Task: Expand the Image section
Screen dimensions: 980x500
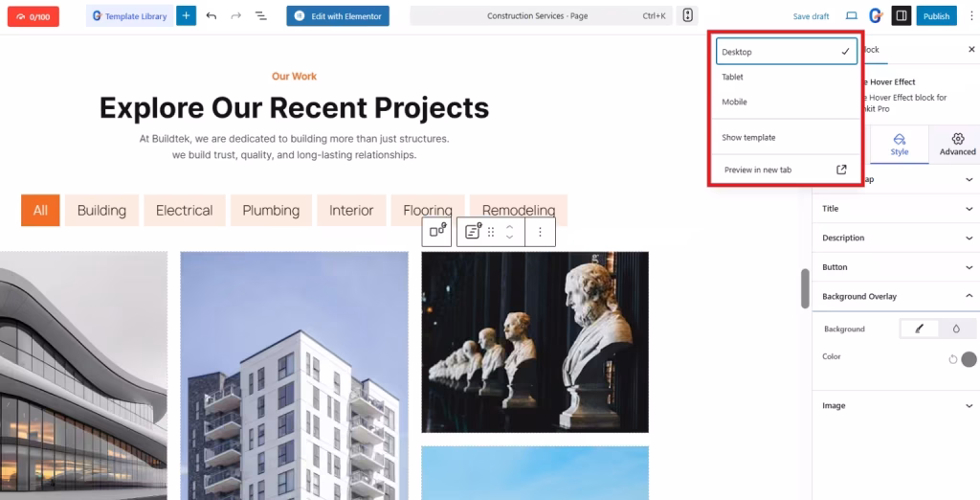Action: (x=896, y=405)
